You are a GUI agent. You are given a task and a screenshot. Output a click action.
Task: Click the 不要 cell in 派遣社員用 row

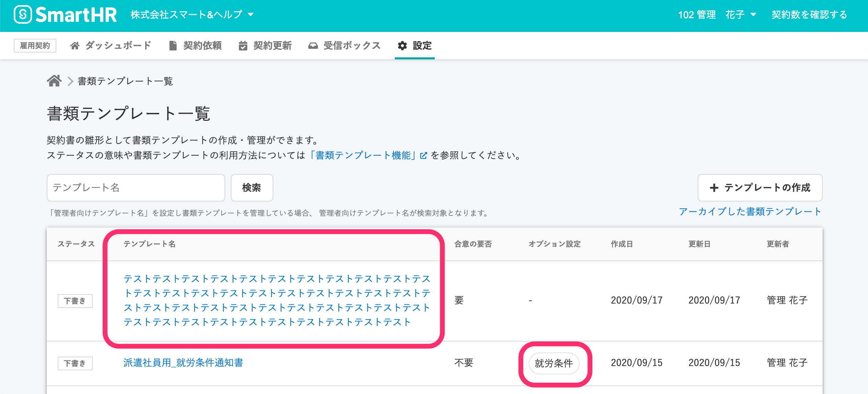coord(464,363)
